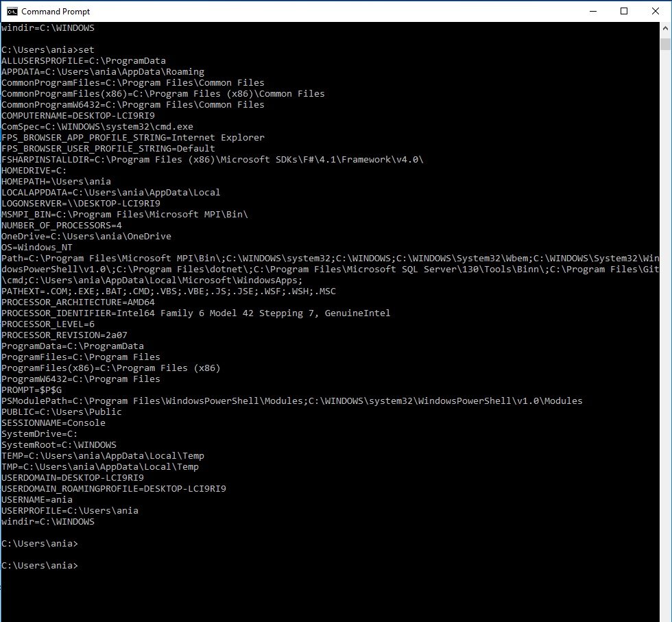Click the ProgramW6432 line
This screenshot has height=622, width=672.
(x=81, y=379)
